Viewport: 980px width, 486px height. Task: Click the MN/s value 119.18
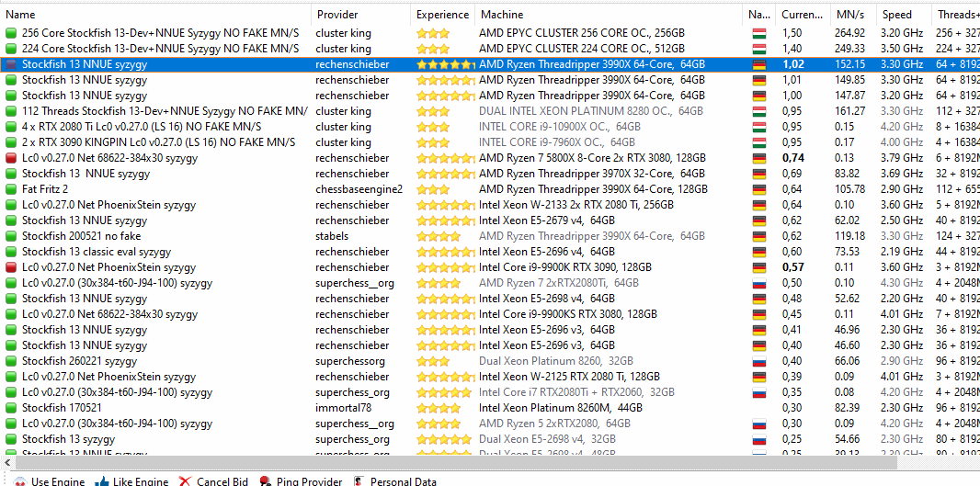coord(850,236)
